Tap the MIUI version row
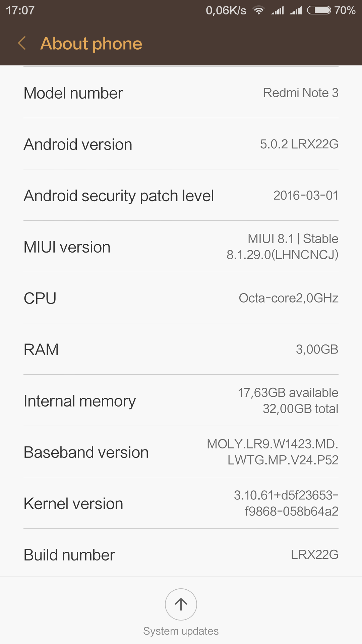Image resolution: width=362 pixels, height=644 pixels. (x=181, y=247)
